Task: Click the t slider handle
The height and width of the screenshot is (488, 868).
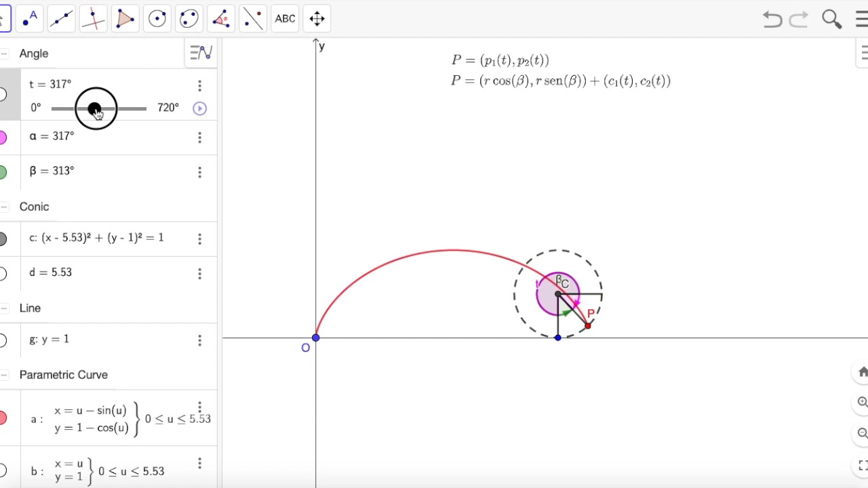Action: pos(94,108)
